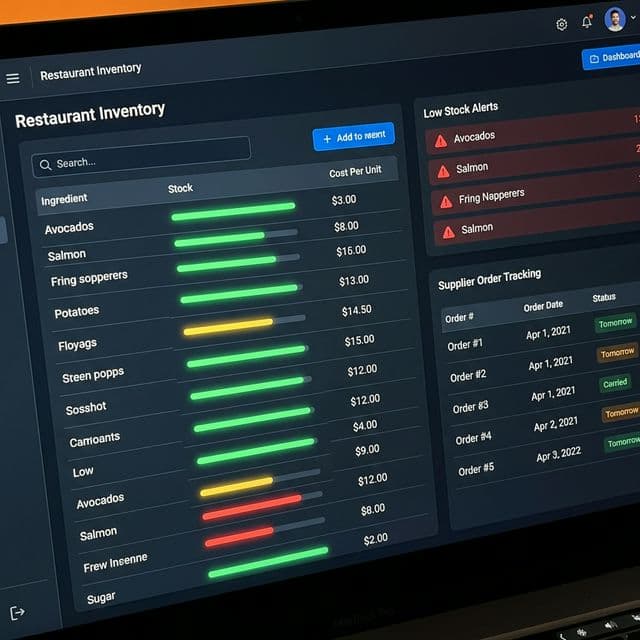Viewport: 640px width, 640px height.
Task: Click the $14.50 cost value
Action: coord(357,311)
